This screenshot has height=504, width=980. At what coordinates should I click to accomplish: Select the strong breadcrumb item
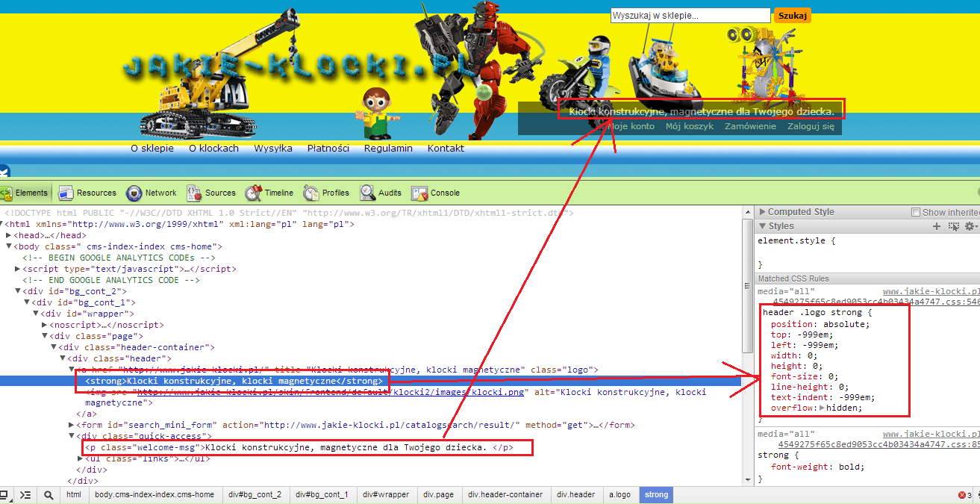[656, 495]
